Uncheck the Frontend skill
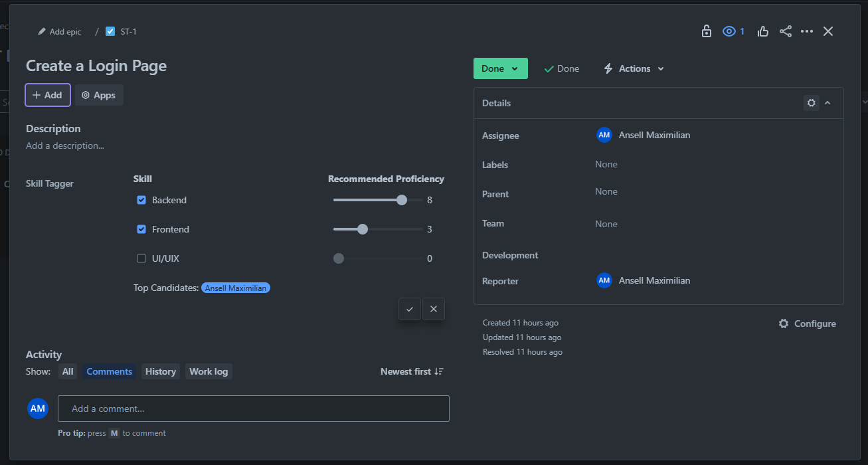 (141, 229)
